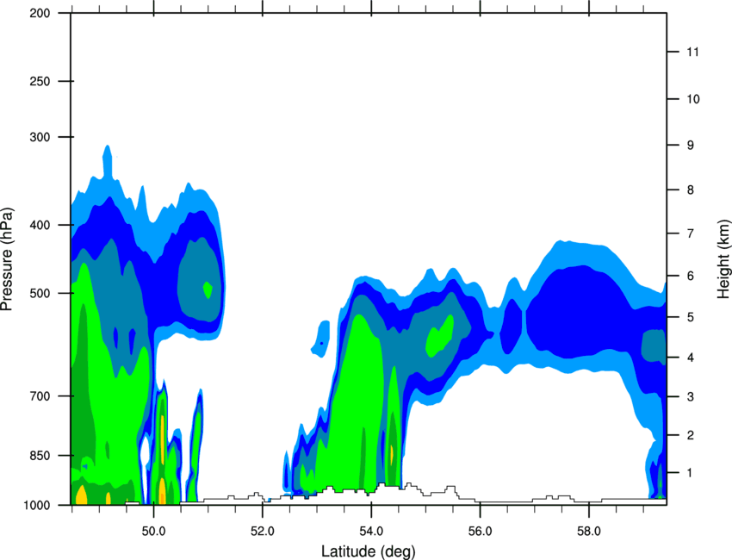Select the 500 pressure tick label
The image size is (732, 560).
[x=40, y=293]
